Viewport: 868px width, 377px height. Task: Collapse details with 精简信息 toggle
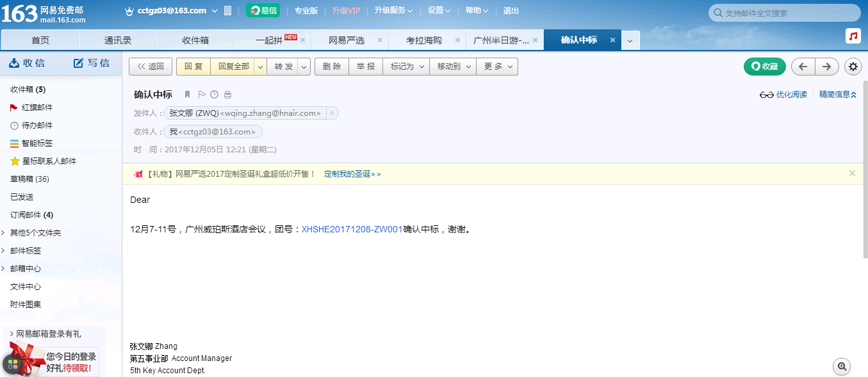point(837,95)
